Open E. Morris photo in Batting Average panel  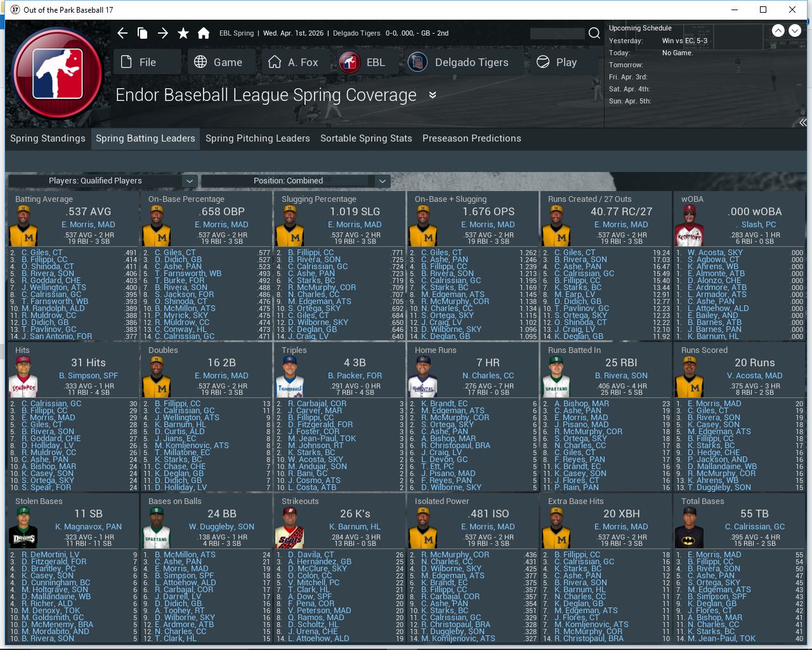24,226
